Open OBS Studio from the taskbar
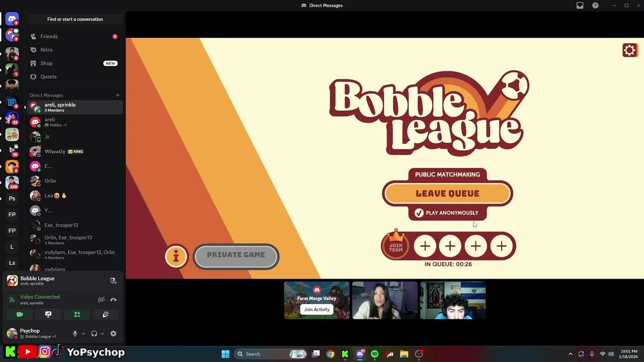The height and width of the screenshot is (362, 644). tap(419, 354)
